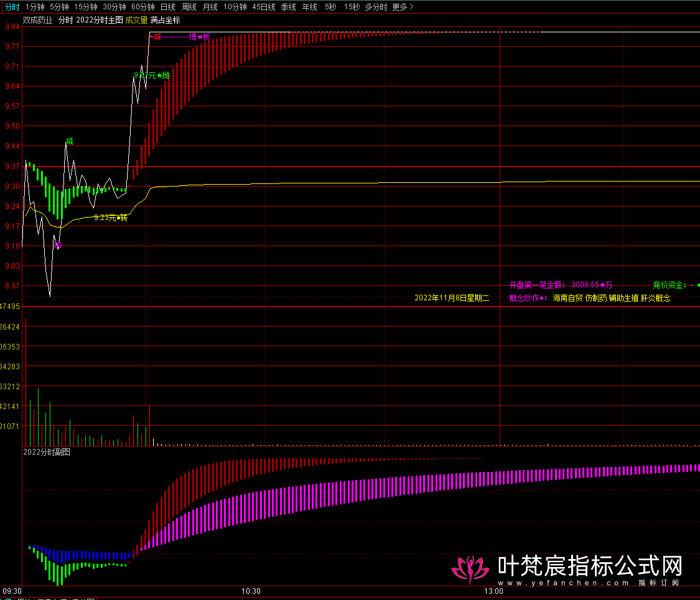The width and height of the screenshot is (700, 600).
Task: Click the active 分时 tab in top bar
Action: tap(12, 7)
